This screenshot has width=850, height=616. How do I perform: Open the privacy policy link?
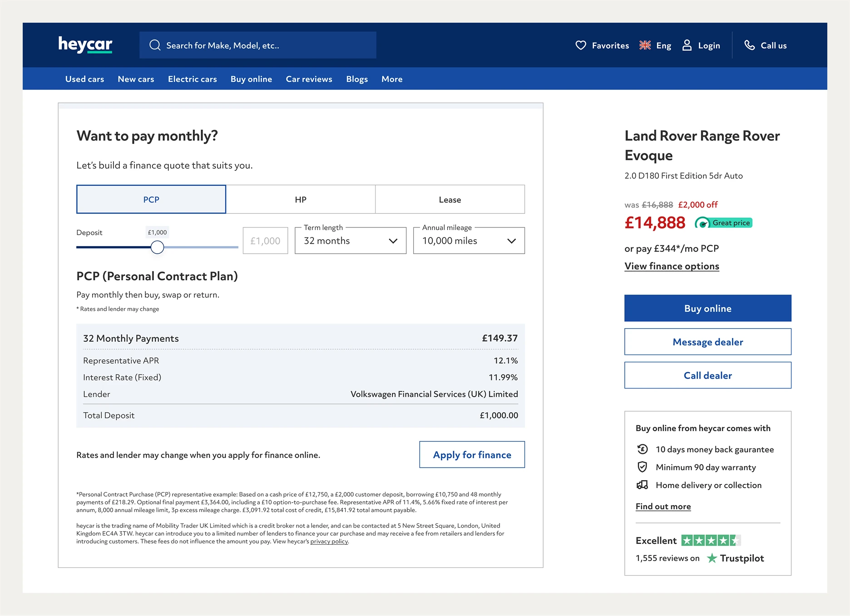(329, 541)
